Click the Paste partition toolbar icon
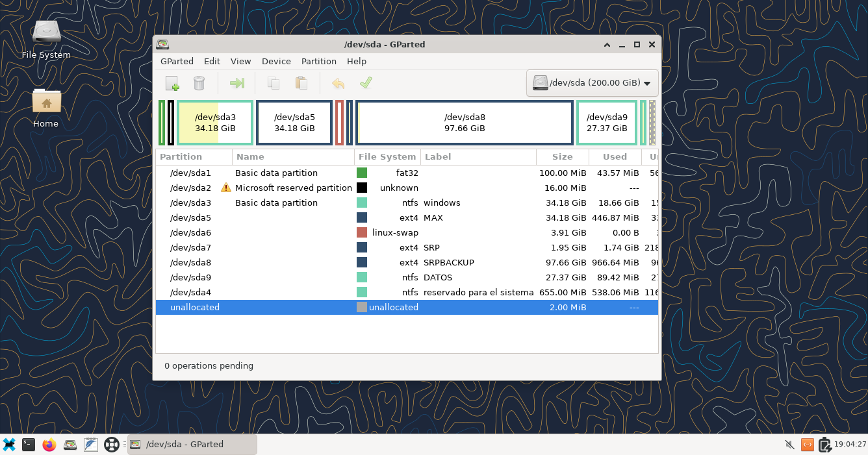Viewport: 868px width, 455px height. point(301,83)
